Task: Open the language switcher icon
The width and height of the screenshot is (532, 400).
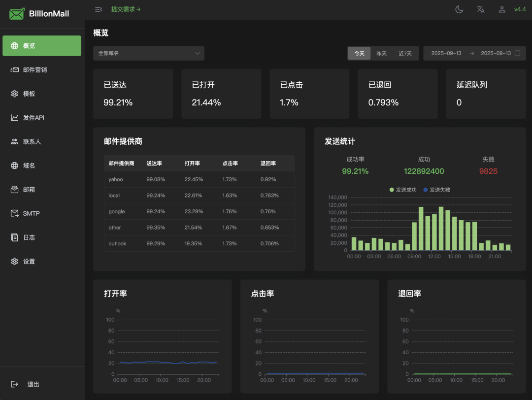Action: pos(480,9)
